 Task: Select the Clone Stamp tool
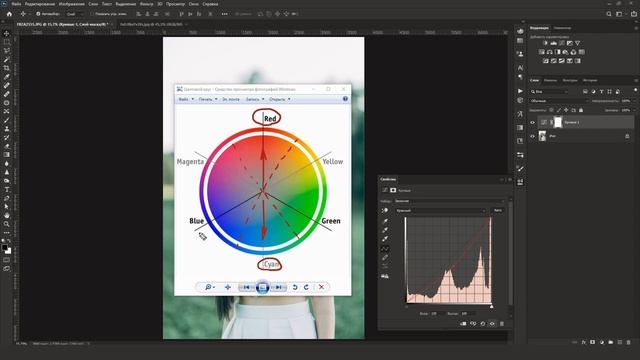(7, 129)
